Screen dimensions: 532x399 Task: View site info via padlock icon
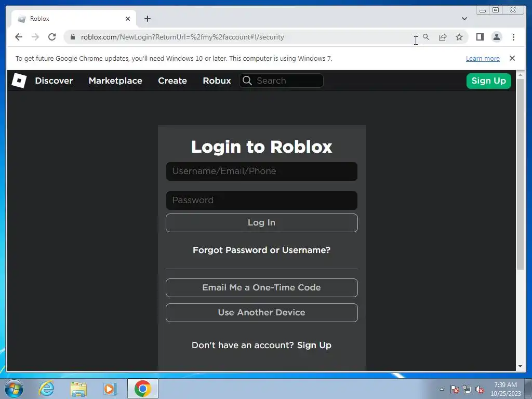point(72,37)
